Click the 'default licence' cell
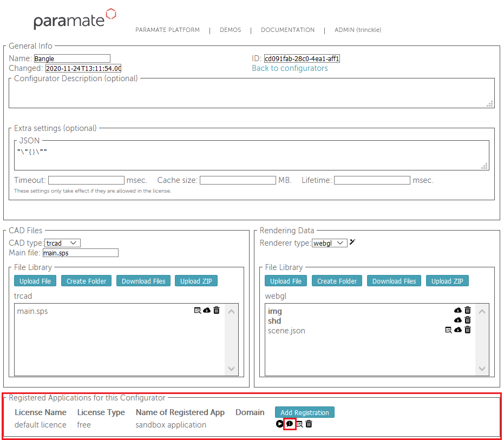This screenshot has width=504, height=440. pos(40,424)
